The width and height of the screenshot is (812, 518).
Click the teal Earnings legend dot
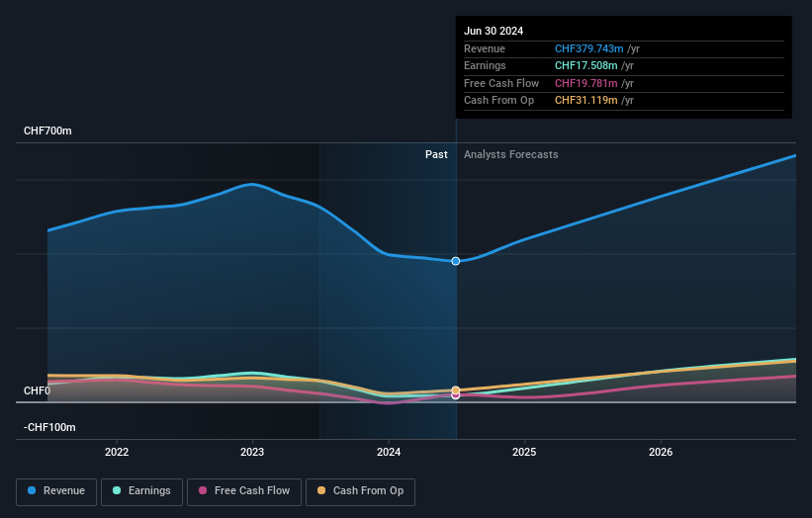click(117, 490)
